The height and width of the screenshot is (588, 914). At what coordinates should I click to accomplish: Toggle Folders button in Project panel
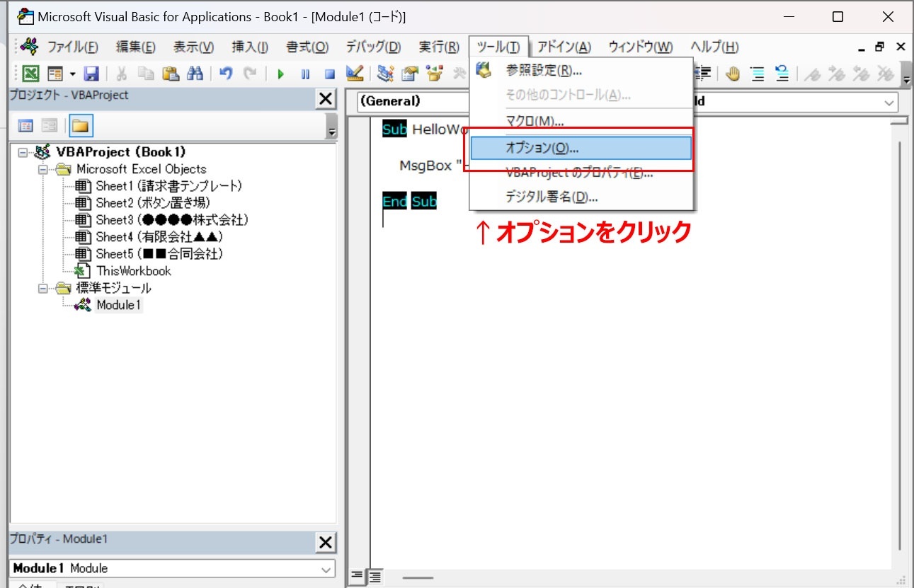80,126
